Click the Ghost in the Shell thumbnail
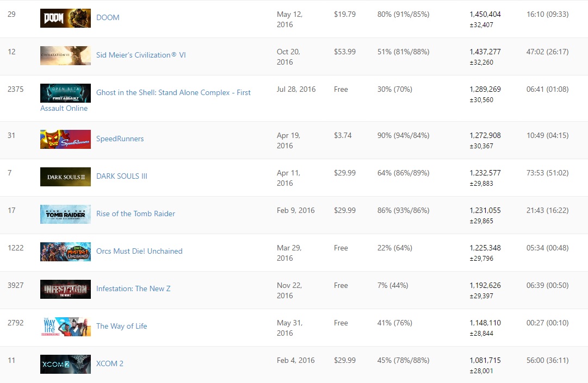Viewport: 588px width, 383px height. tap(65, 93)
